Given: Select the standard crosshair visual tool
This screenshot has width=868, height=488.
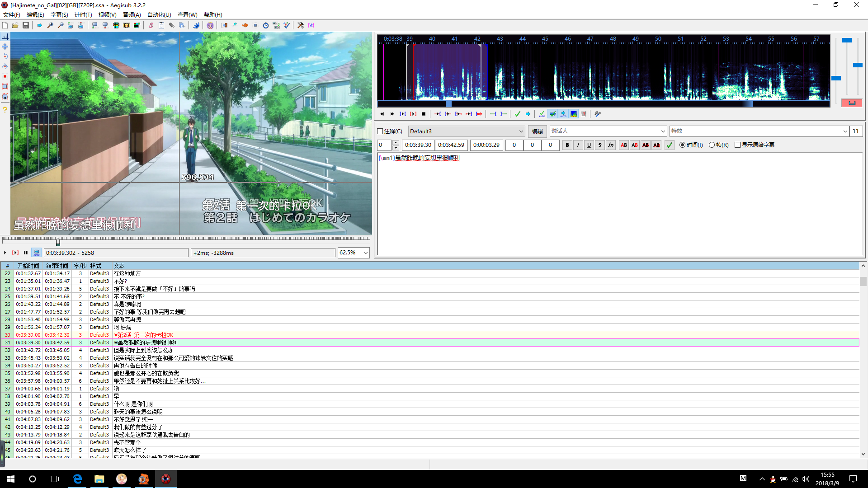Looking at the screenshot, I should click(5, 37).
